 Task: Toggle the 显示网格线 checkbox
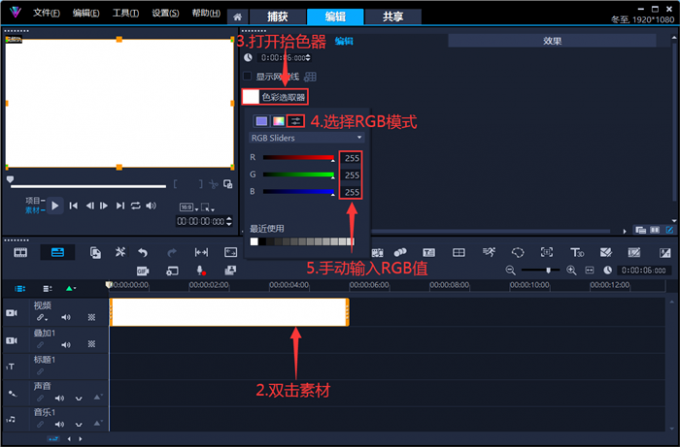247,76
